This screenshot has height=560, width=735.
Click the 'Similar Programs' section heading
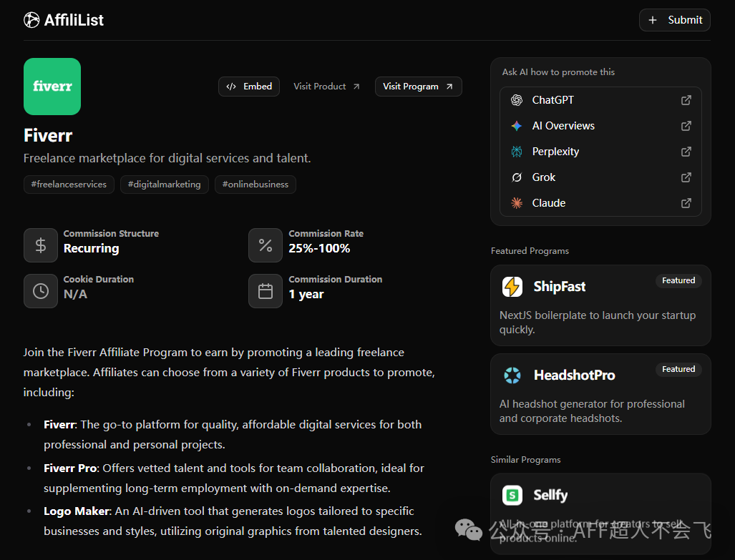[x=525, y=459]
